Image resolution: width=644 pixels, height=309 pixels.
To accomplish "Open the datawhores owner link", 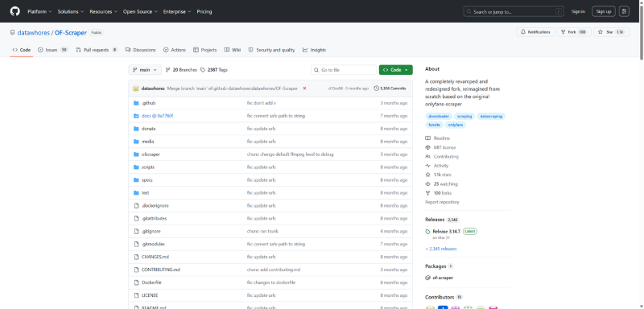I will point(33,32).
